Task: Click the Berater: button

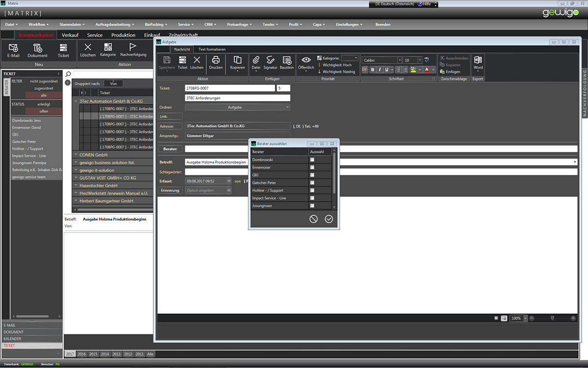Action: [171, 149]
